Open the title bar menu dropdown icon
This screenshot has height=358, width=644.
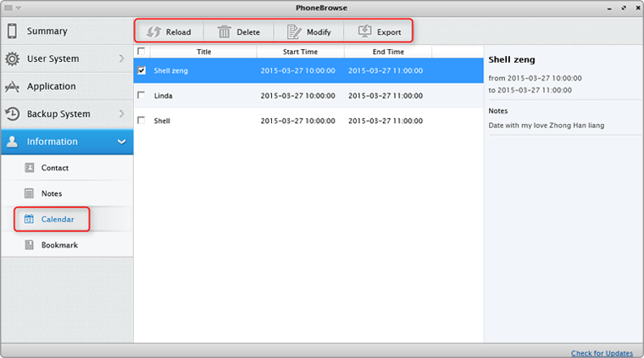point(12,7)
